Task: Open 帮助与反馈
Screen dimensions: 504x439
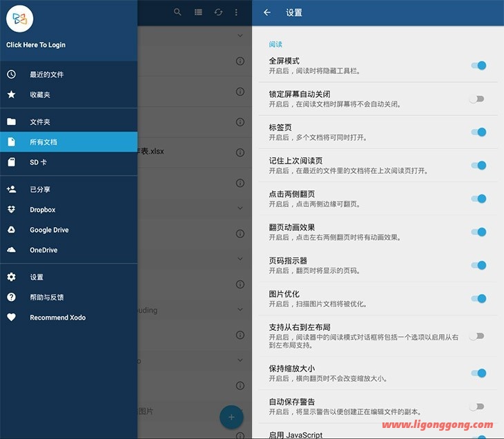Action: coord(69,297)
